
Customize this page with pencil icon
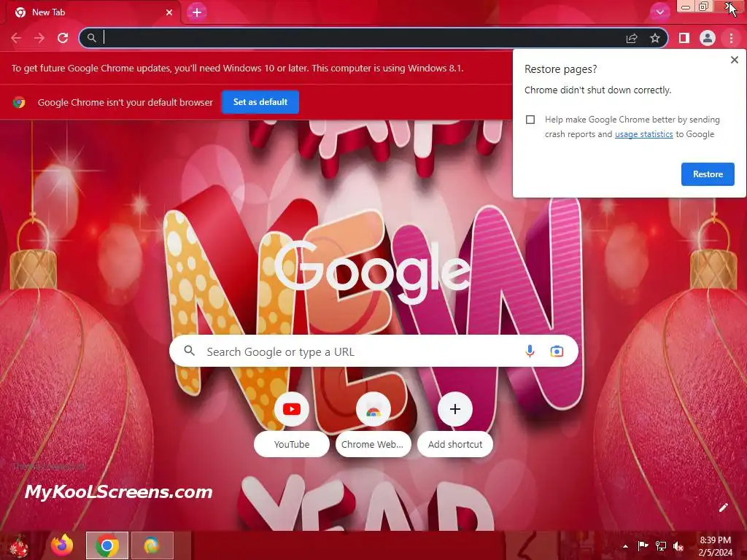723,507
